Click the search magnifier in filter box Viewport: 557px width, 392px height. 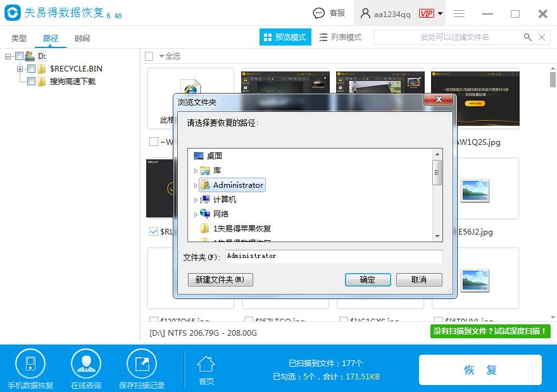tap(527, 37)
